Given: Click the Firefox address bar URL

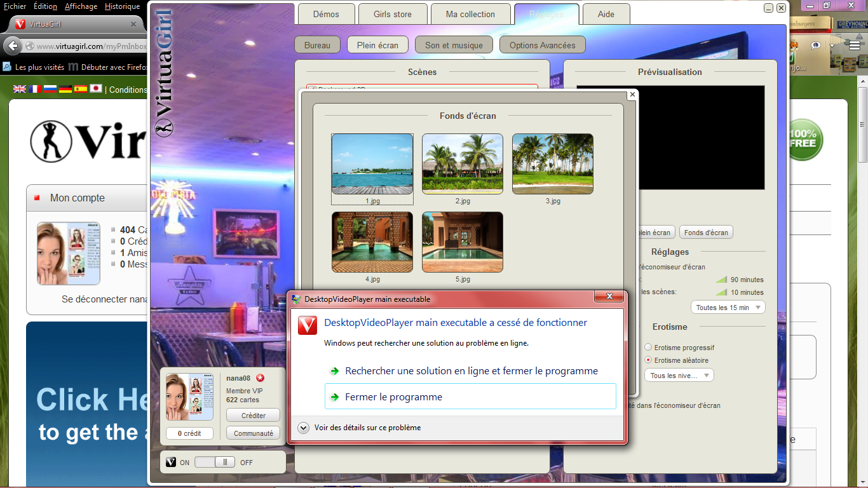Looking at the screenshot, I should coord(92,46).
